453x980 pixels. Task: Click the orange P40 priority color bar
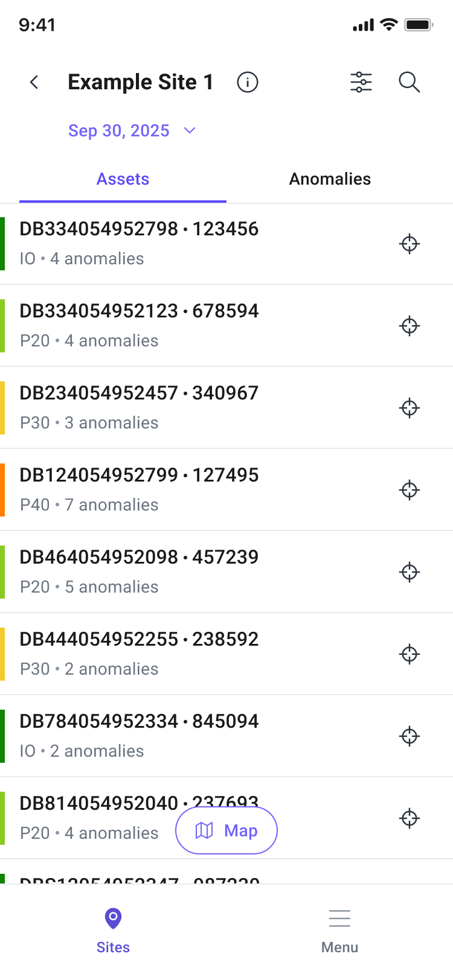[2, 490]
